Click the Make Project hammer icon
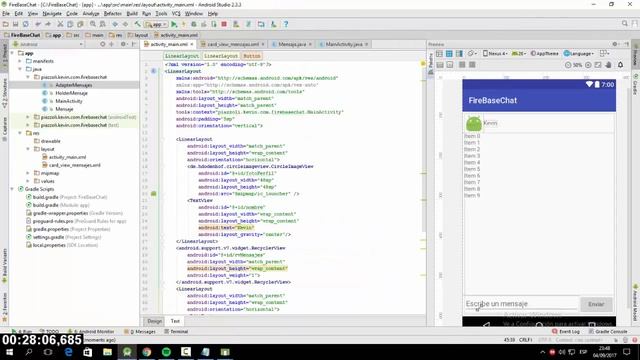This screenshot has width=640, height=360. pos(138,24)
